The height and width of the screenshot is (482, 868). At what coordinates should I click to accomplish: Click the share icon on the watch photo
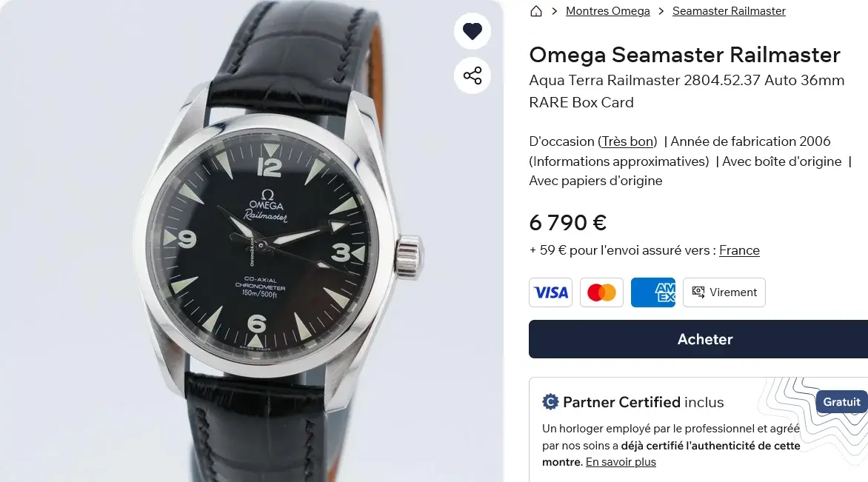click(x=472, y=76)
